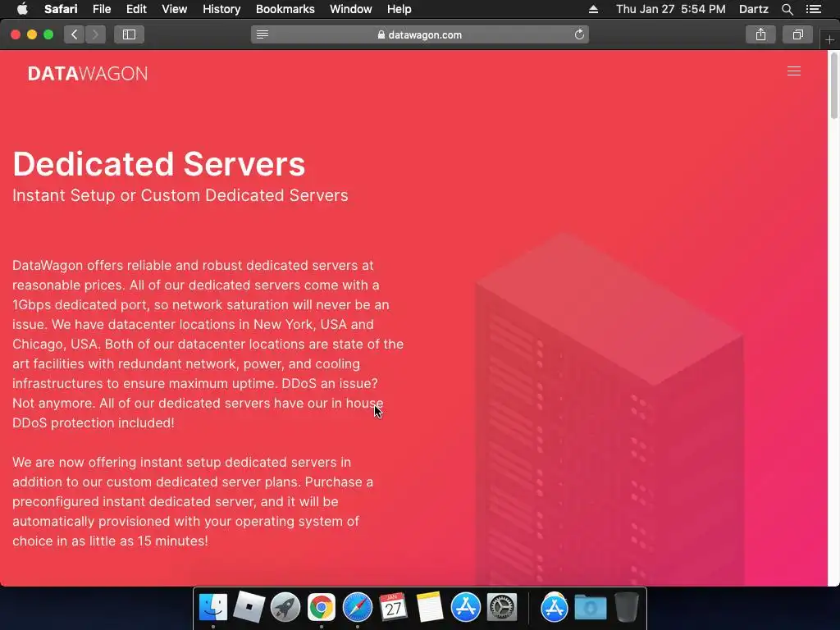The height and width of the screenshot is (630, 840).
Task: Open the Downloads folder in Dock
Action: pos(591,607)
